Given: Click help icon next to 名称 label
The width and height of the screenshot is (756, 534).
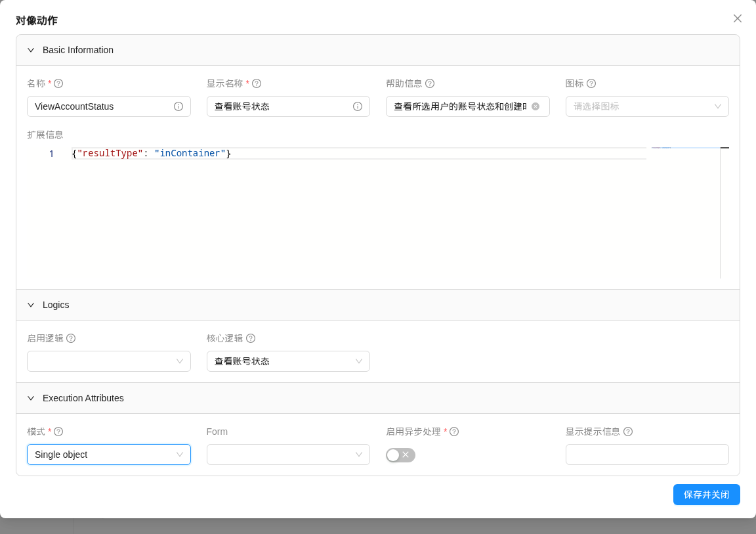Looking at the screenshot, I should (58, 83).
